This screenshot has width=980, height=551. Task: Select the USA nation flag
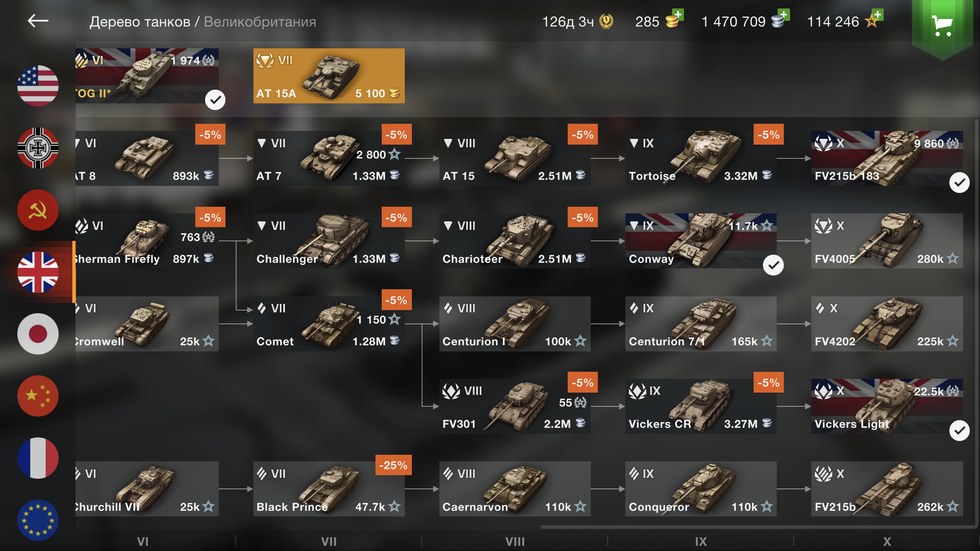click(38, 86)
